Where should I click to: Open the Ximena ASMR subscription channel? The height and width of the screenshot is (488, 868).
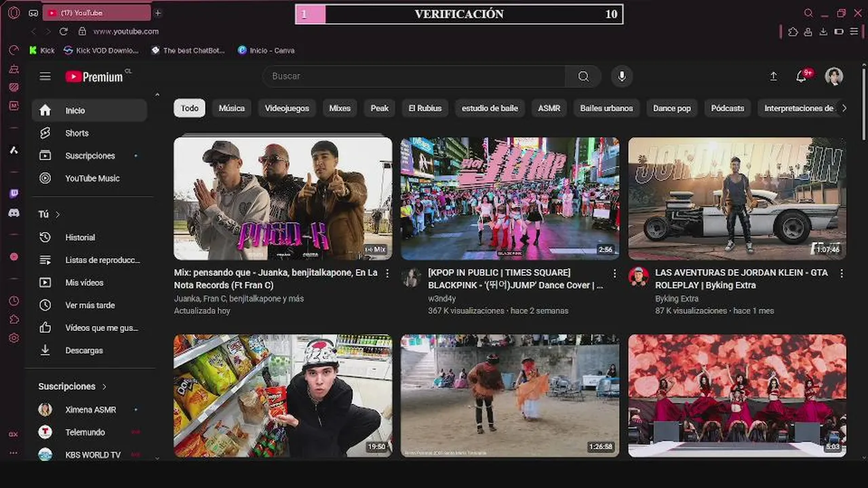coord(90,409)
